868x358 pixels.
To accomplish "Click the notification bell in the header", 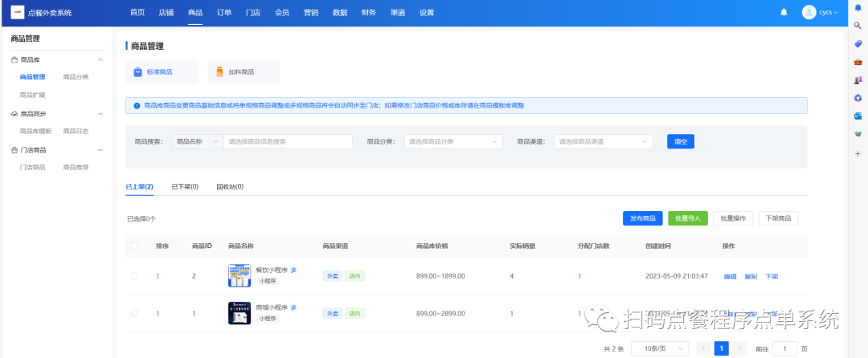I will tap(784, 13).
